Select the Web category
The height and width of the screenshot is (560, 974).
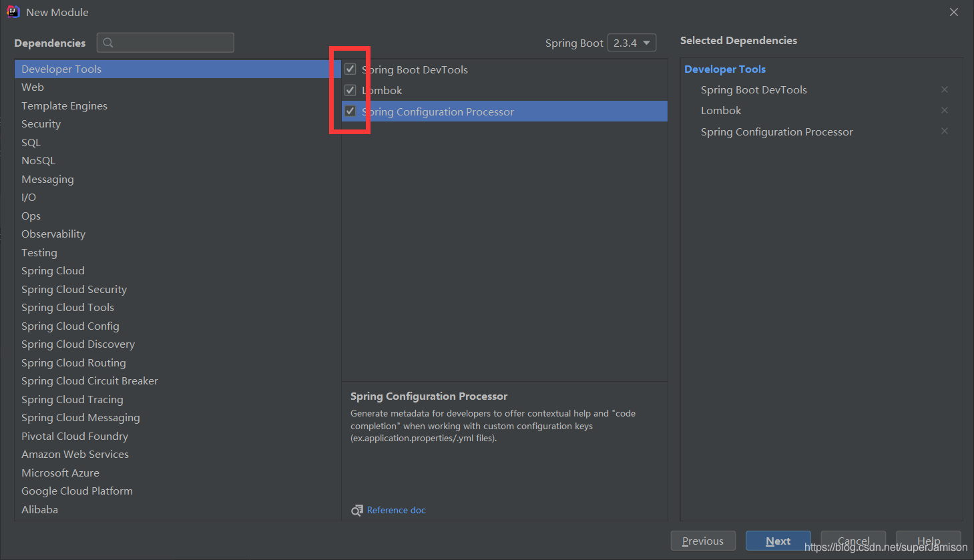pyautogui.click(x=178, y=87)
